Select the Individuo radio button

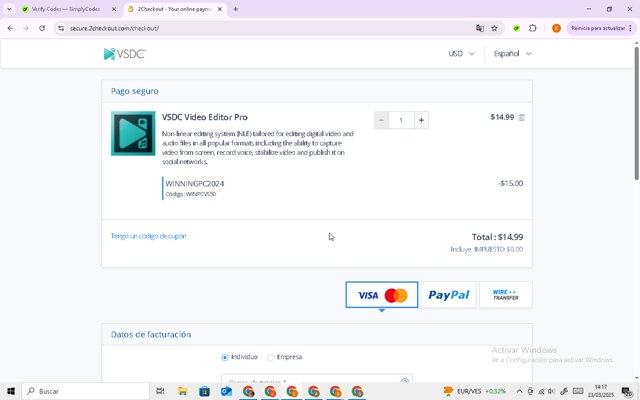pyautogui.click(x=224, y=357)
